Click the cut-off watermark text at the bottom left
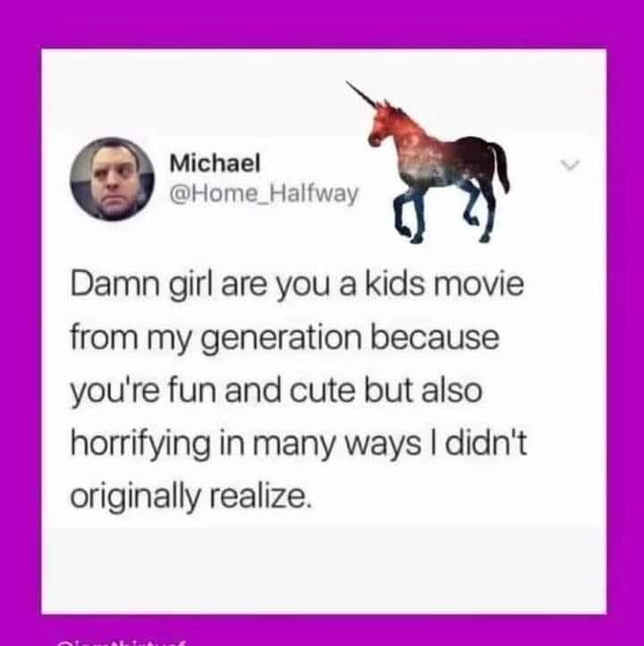Screen dimensions: 644x646 coord(120,642)
